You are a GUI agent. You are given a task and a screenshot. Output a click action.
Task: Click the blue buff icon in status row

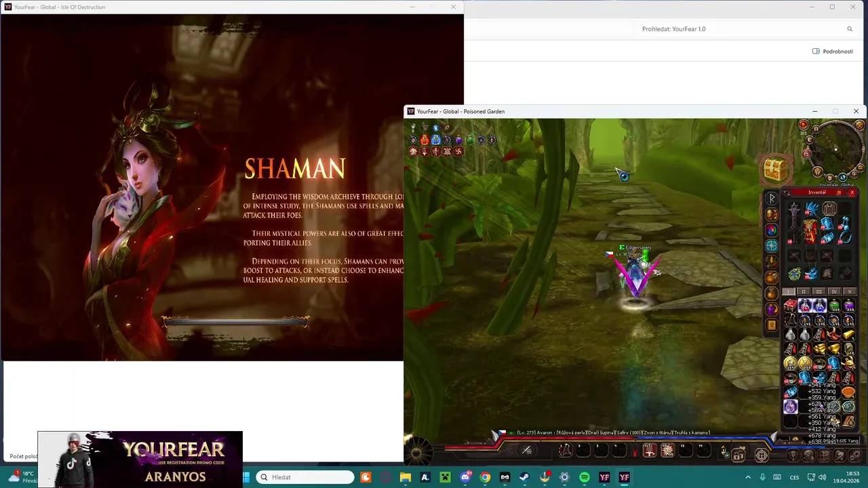[436, 140]
